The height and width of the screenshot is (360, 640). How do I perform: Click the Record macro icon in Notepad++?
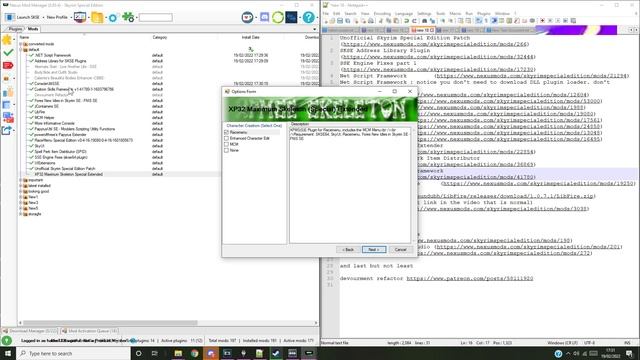point(542,20)
